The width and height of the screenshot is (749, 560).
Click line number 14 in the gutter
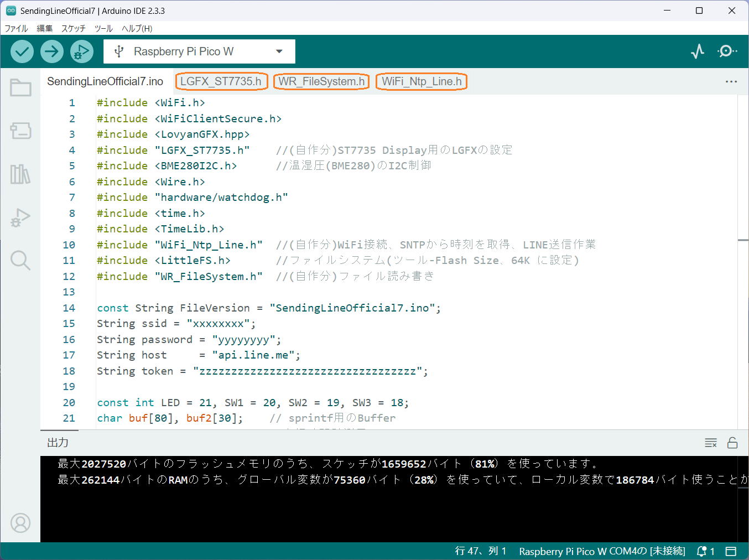coord(69,308)
